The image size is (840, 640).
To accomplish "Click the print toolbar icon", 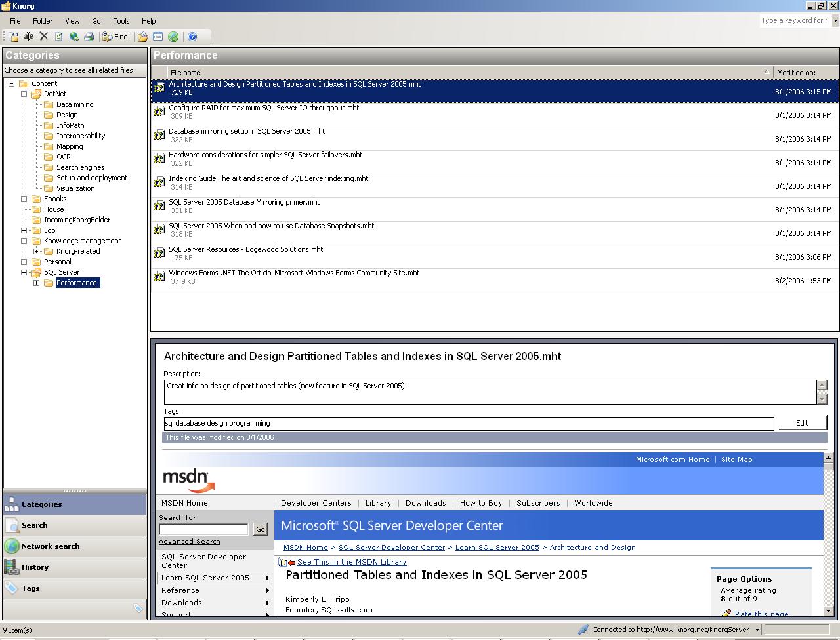I will [89, 37].
